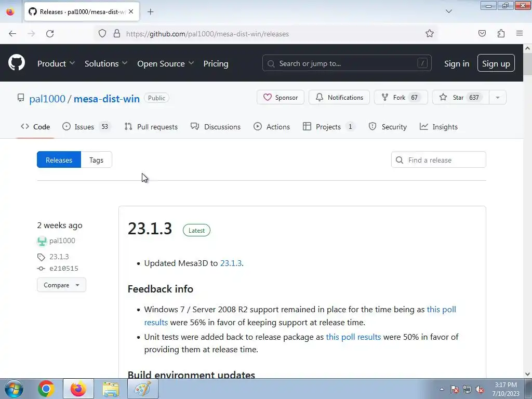This screenshot has height=399, width=532.
Task: Click pal1000 author avatar icon
Action: (42, 241)
